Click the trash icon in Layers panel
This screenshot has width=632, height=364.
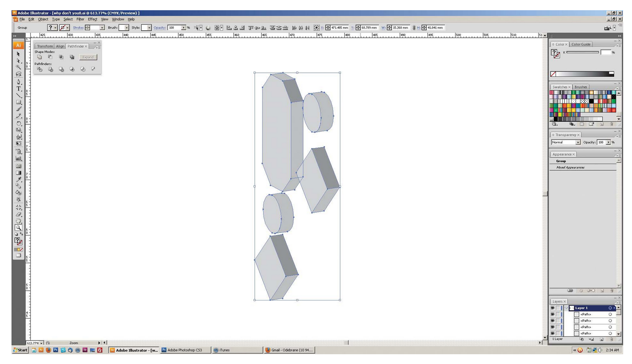612,339
